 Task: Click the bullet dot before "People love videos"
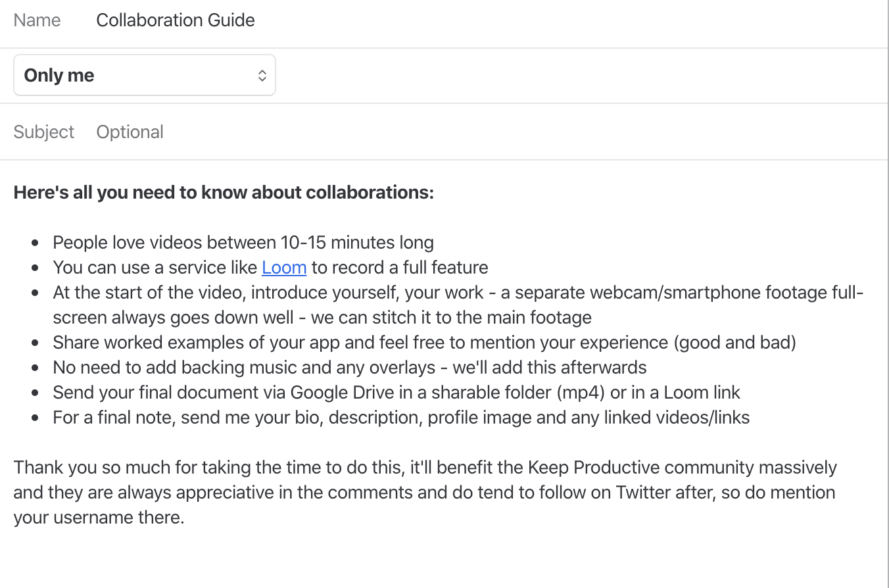point(36,243)
